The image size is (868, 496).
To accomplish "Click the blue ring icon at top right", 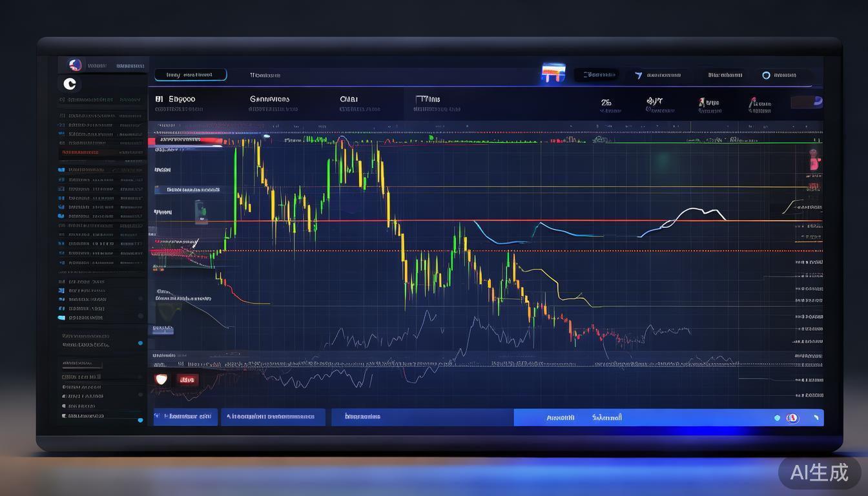I will coord(766,76).
